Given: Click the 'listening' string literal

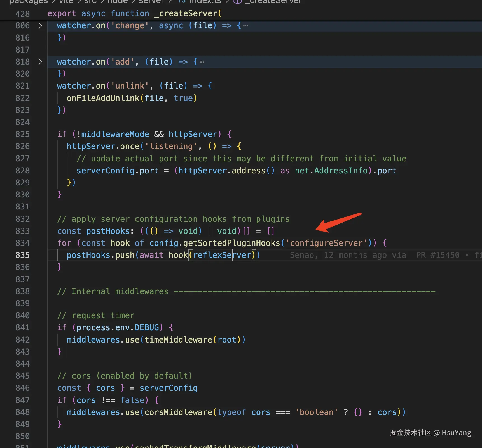Looking at the screenshot, I should [171, 146].
